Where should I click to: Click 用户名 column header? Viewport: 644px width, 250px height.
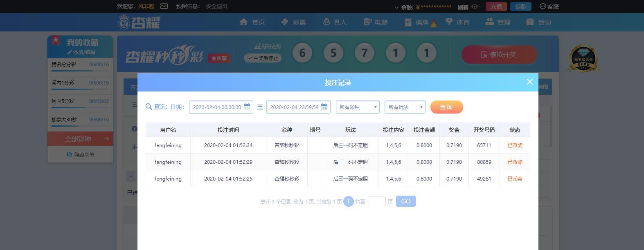(x=168, y=130)
